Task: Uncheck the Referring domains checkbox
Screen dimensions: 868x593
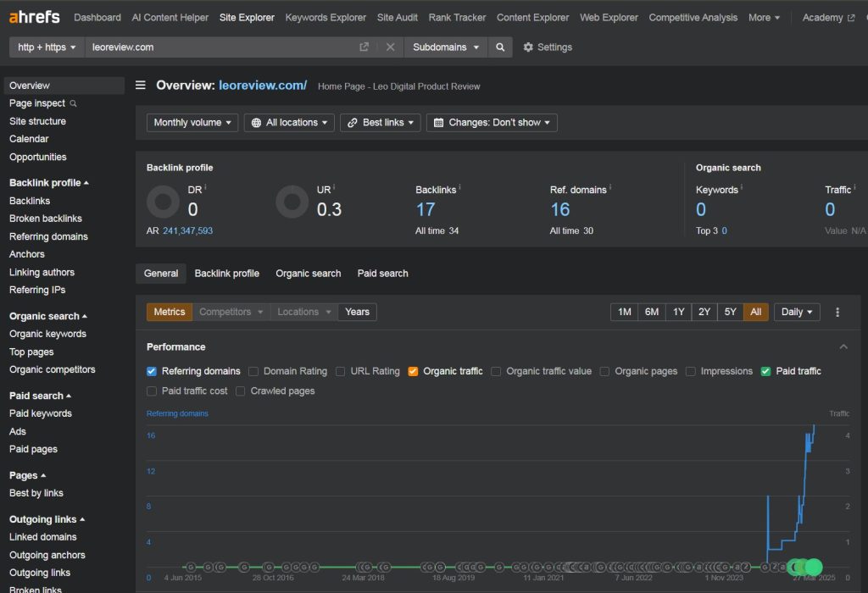Action: (152, 371)
